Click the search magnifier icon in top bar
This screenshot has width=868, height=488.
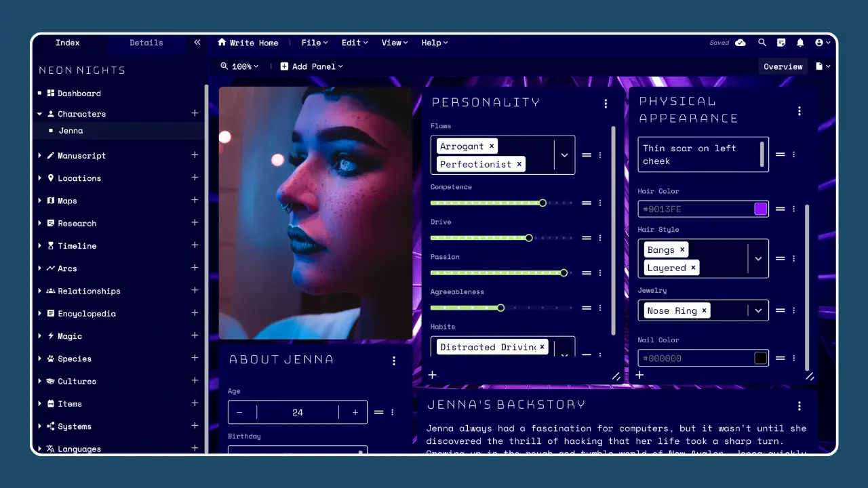tap(762, 43)
